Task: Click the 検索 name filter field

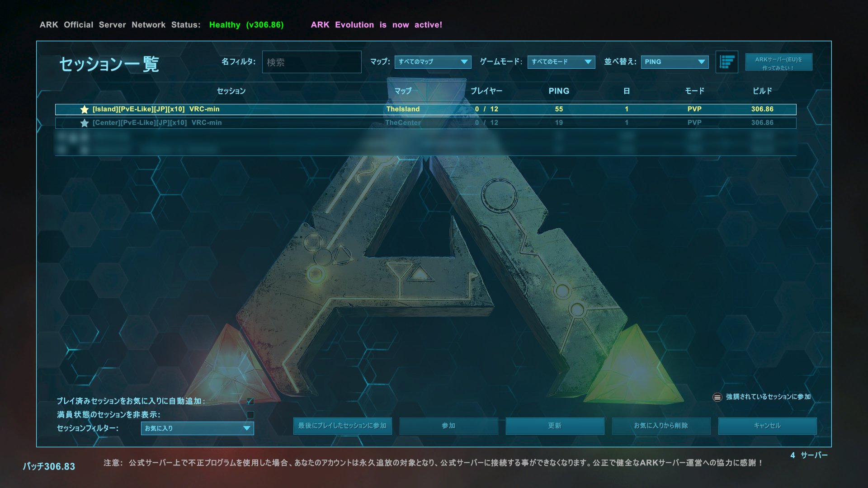Action: pos(312,62)
